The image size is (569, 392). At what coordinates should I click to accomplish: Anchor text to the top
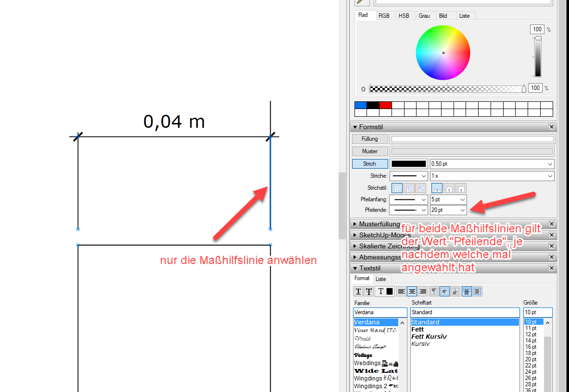tap(434, 292)
